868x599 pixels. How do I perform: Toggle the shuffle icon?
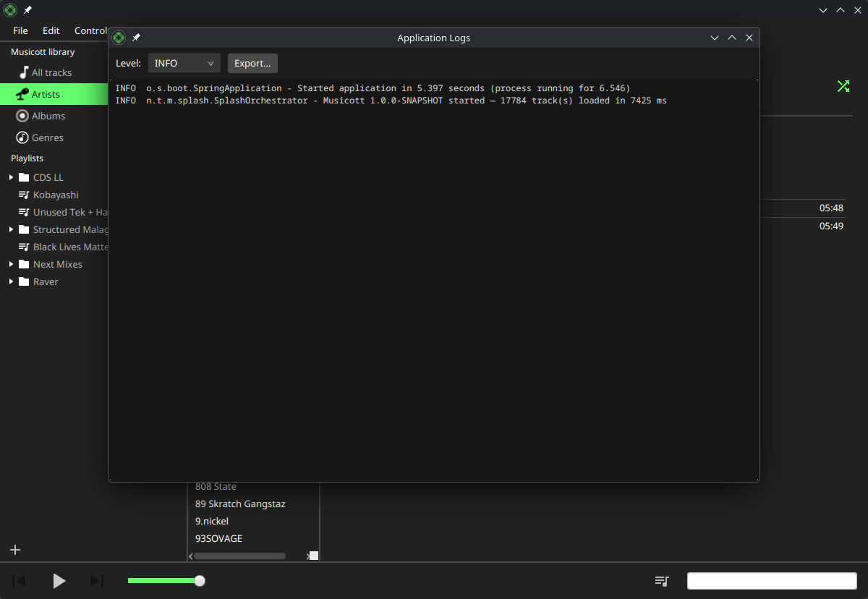point(843,86)
